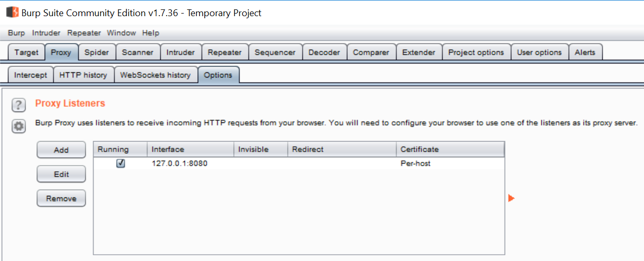Open the Help menu
This screenshot has width=644, height=261.
(x=150, y=33)
